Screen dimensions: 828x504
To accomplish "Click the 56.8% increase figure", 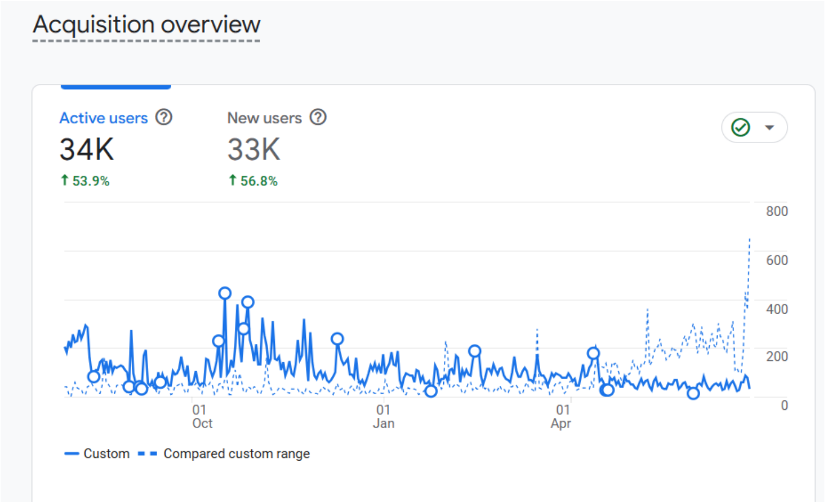I will [x=253, y=181].
